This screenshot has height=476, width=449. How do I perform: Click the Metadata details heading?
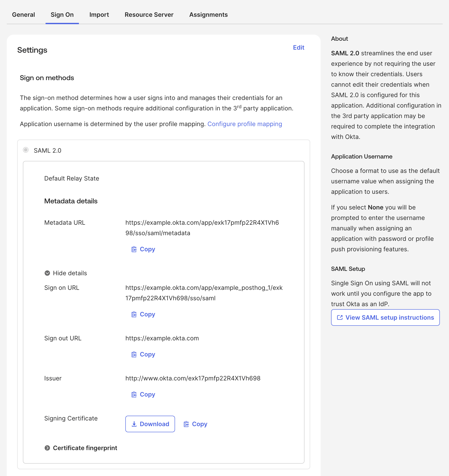point(71,201)
